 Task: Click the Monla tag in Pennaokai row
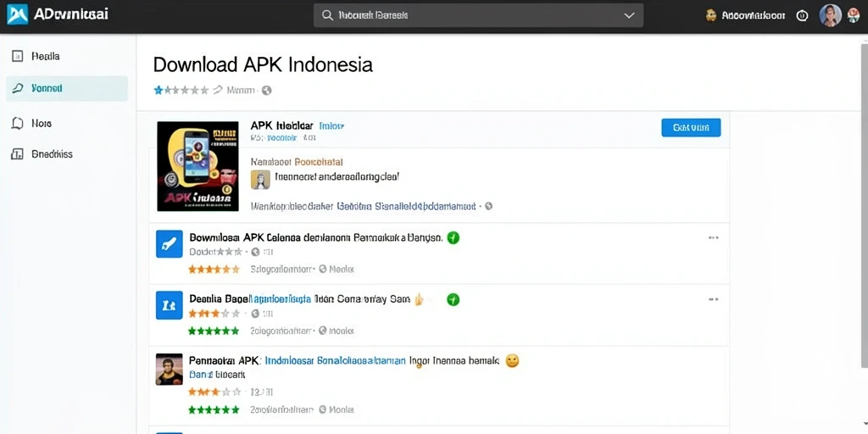341,410
